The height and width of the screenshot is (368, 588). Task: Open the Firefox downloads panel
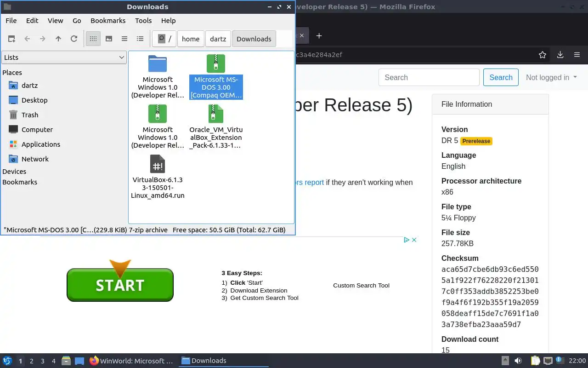560,55
